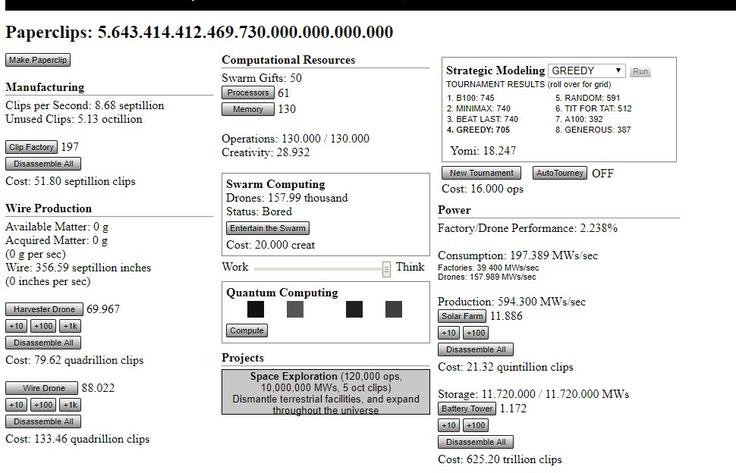Start the Space Exploration project

click(326, 392)
